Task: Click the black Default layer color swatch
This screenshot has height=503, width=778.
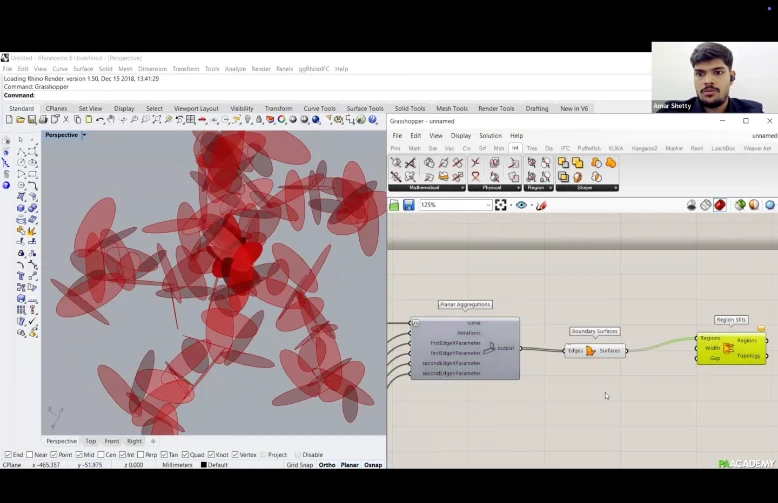Action: pyautogui.click(x=204, y=465)
